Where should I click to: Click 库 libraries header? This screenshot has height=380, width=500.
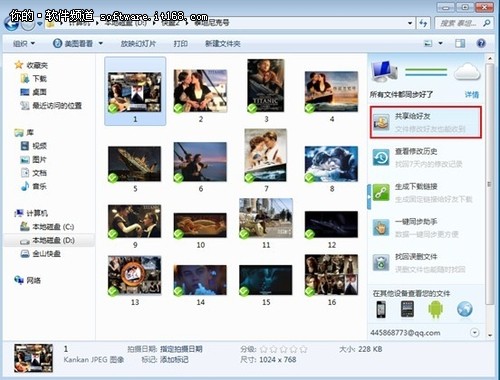[24, 133]
